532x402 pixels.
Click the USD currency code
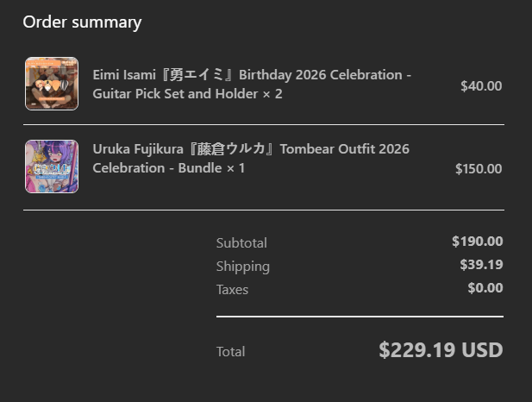(482, 350)
